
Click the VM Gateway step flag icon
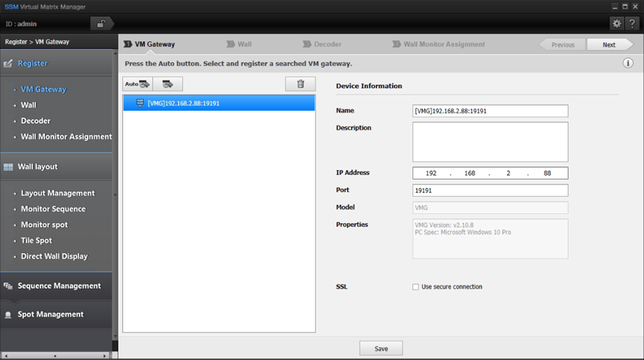(128, 44)
